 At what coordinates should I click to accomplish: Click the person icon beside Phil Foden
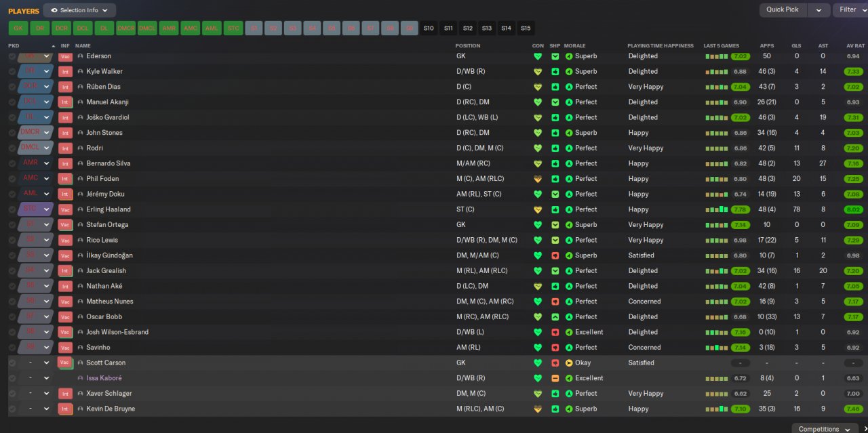pos(80,179)
